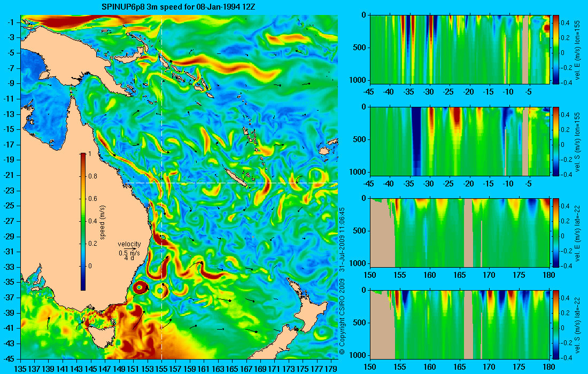Click the '-23' latitude tick on the main map

click(x=8, y=190)
